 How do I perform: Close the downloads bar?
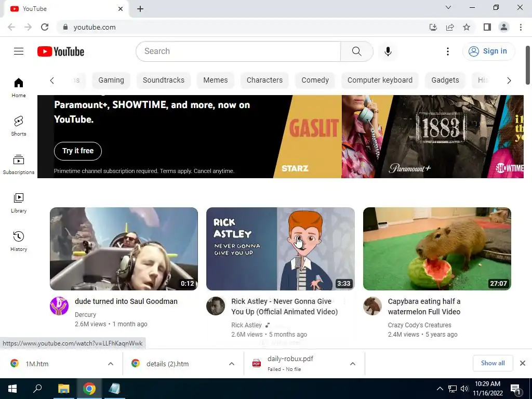tap(523, 363)
